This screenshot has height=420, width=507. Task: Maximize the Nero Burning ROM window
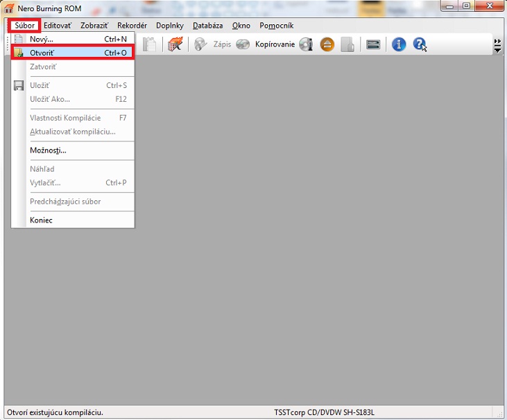466,6
